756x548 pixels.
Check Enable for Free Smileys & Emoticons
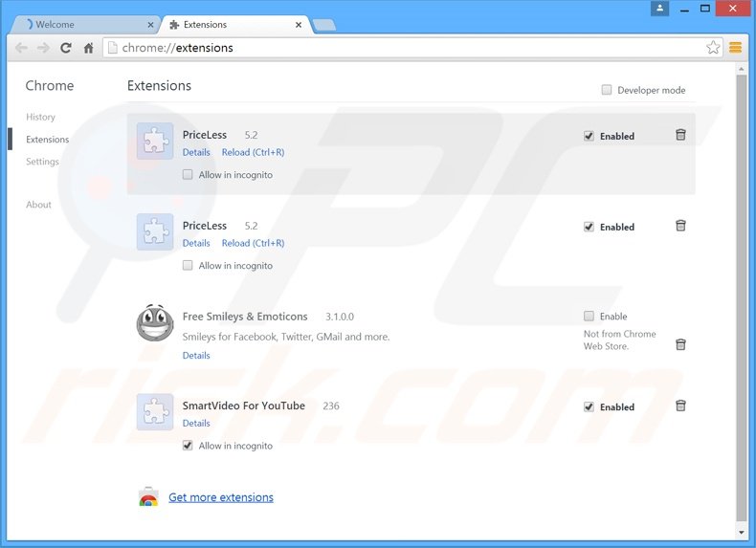[589, 317]
